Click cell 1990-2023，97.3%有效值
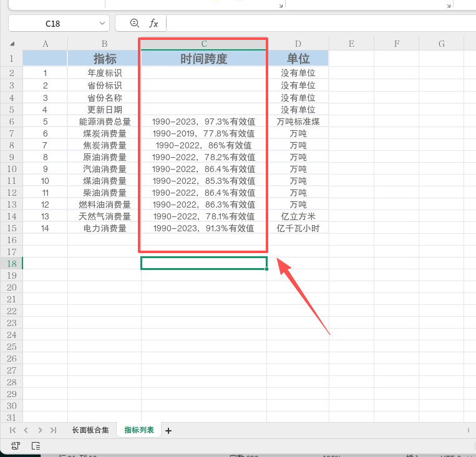The height and width of the screenshot is (457, 476). (204, 122)
